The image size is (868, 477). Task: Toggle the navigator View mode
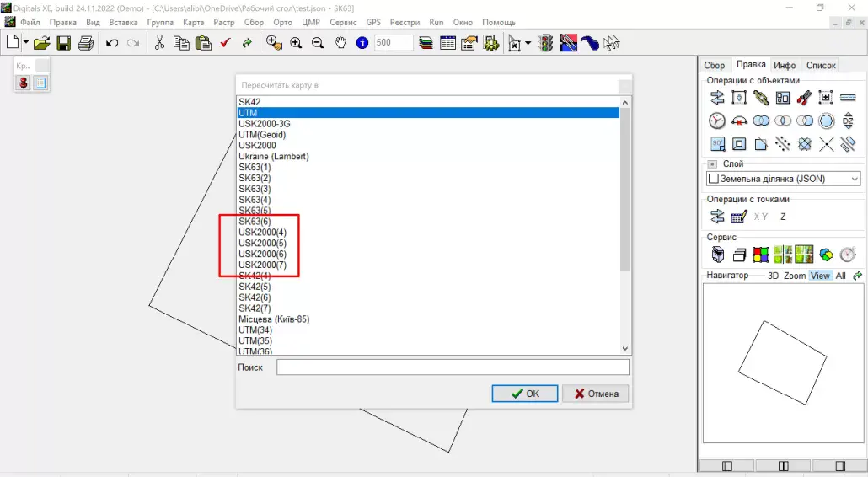[x=820, y=276]
